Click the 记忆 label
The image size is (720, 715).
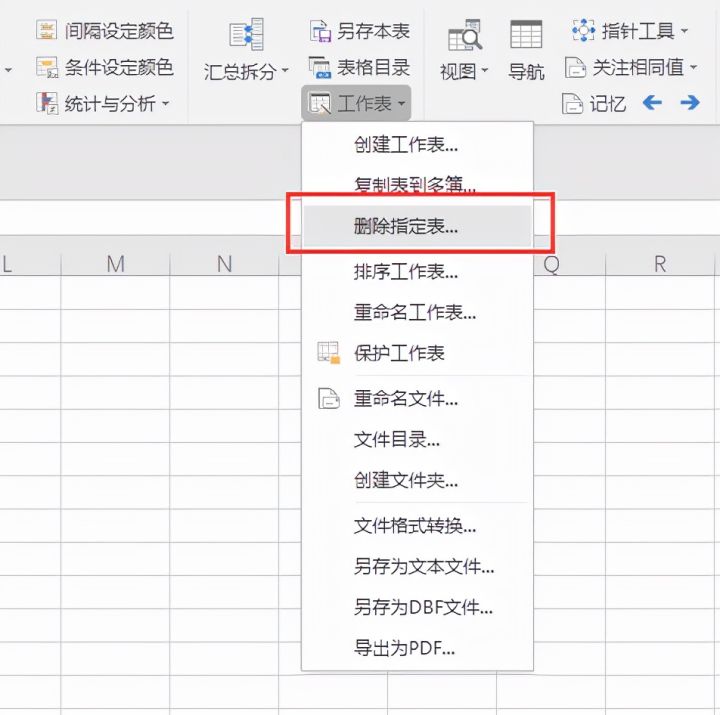coord(608,103)
